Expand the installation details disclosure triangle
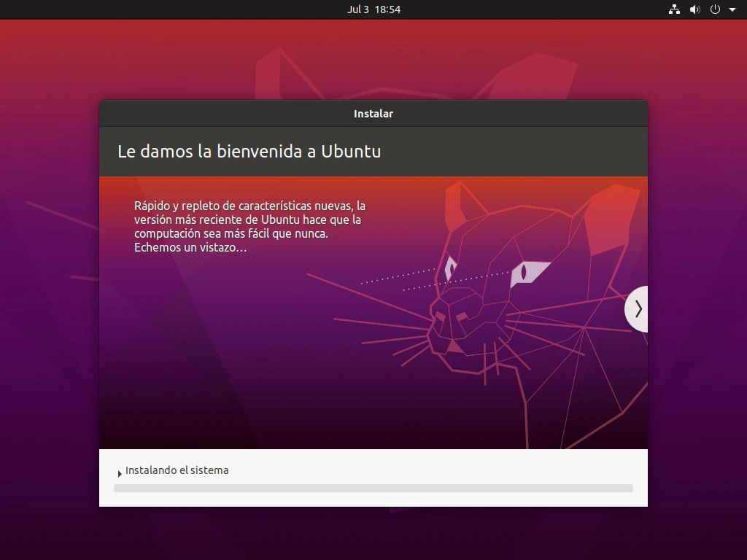The height and width of the screenshot is (560, 747). tap(120, 474)
